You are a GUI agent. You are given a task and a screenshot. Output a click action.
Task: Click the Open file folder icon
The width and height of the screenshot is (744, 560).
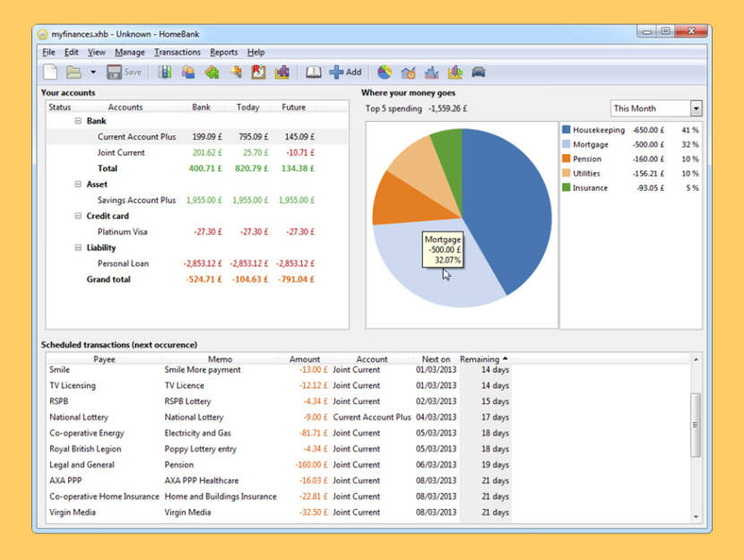[x=74, y=72]
